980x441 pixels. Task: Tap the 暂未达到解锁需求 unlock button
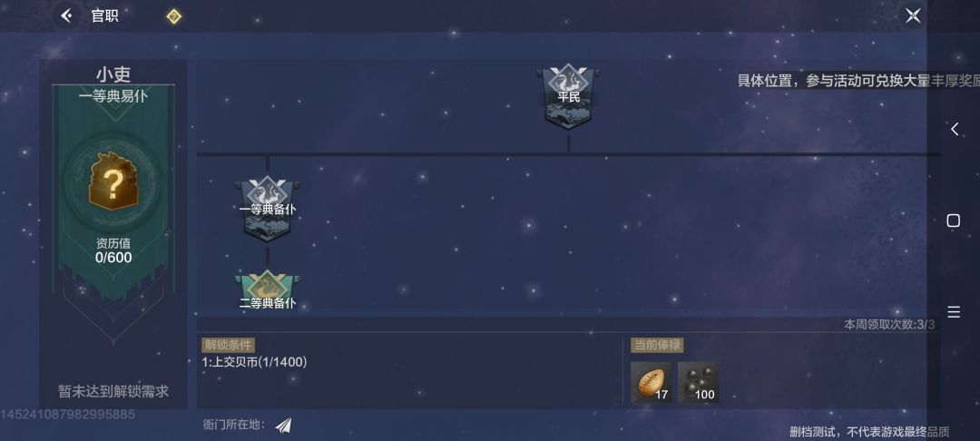tap(113, 392)
